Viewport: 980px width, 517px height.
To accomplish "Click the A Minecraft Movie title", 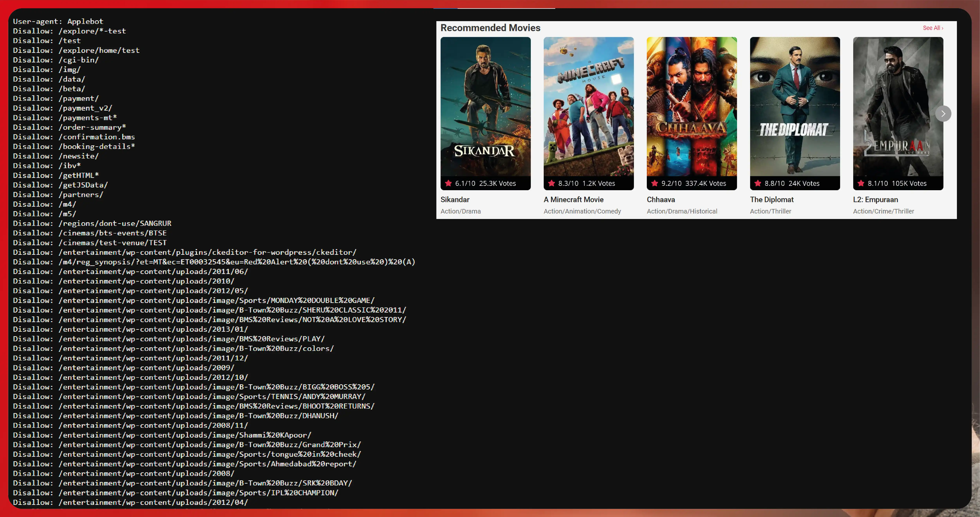I will click(573, 199).
